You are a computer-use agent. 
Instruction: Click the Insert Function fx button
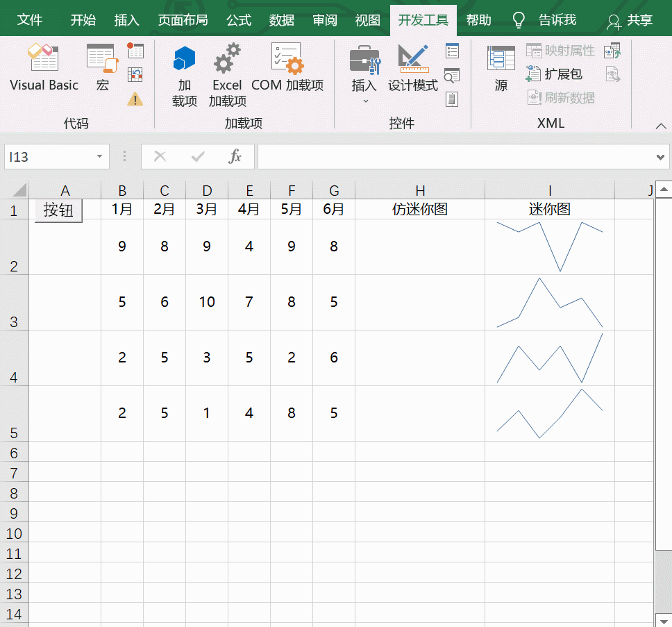click(x=235, y=156)
